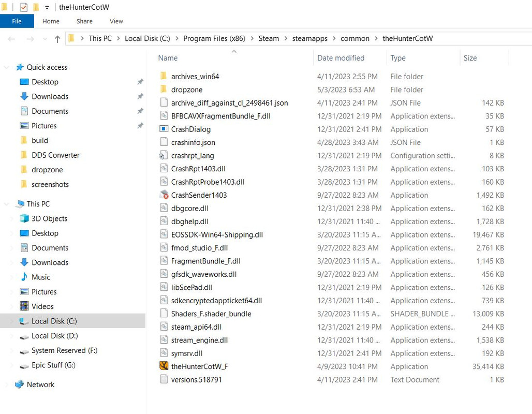Click the pin icon beside Pictures
The width and height of the screenshot is (532, 414).
(x=140, y=126)
